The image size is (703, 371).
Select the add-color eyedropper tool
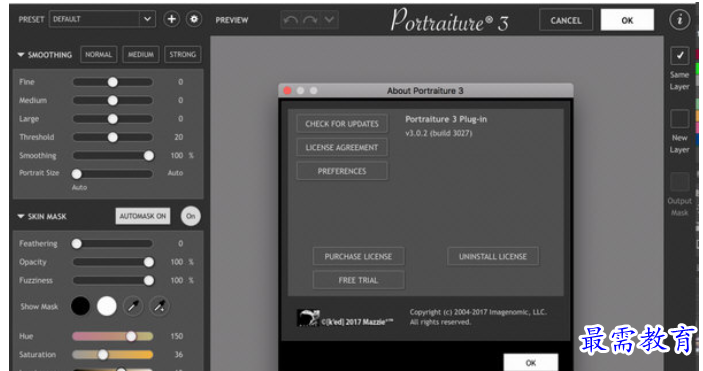tap(160, 306)
